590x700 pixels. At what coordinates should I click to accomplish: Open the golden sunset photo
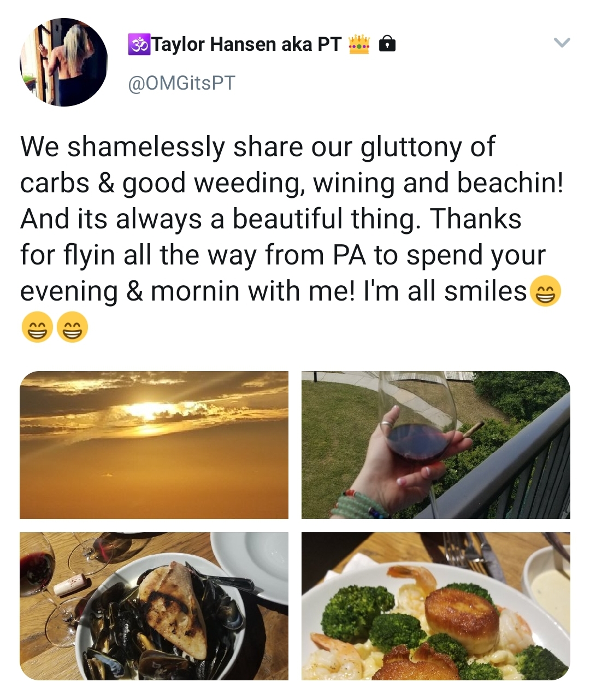[x=154, y=445]
